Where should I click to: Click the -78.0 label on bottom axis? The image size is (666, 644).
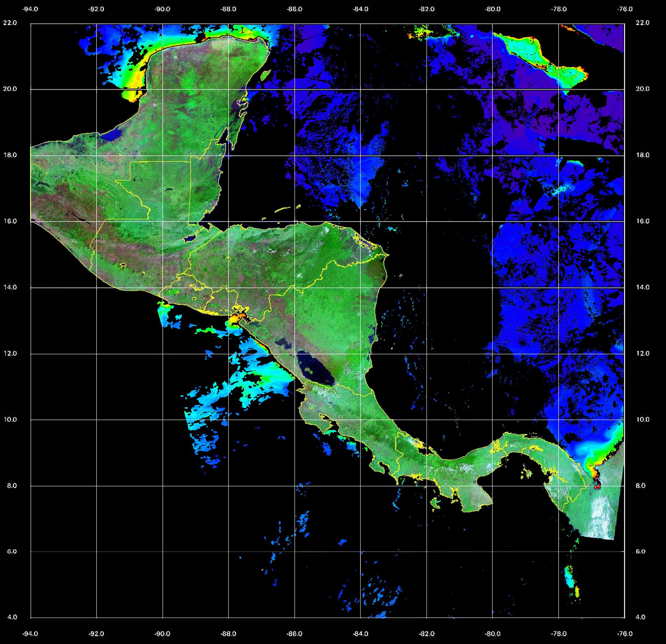(x=559, y=633)
